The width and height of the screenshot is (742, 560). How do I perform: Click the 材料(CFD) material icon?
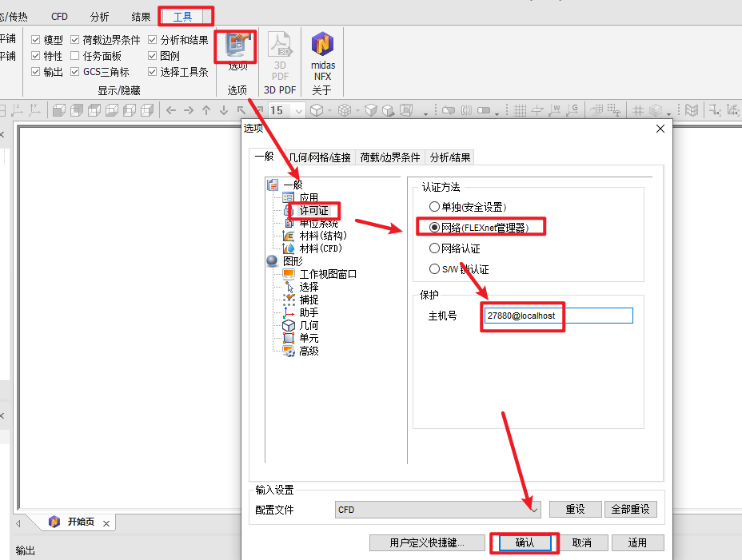289,248
